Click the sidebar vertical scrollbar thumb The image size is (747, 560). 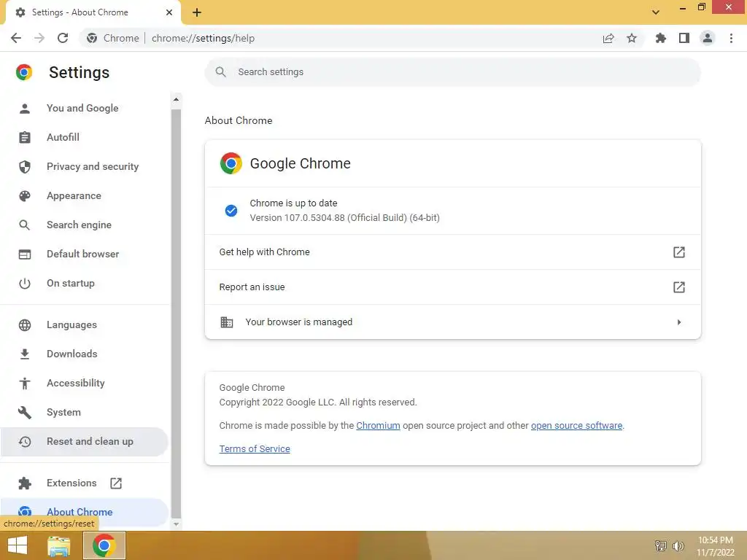pyautogui.click(x=176, y=314)
